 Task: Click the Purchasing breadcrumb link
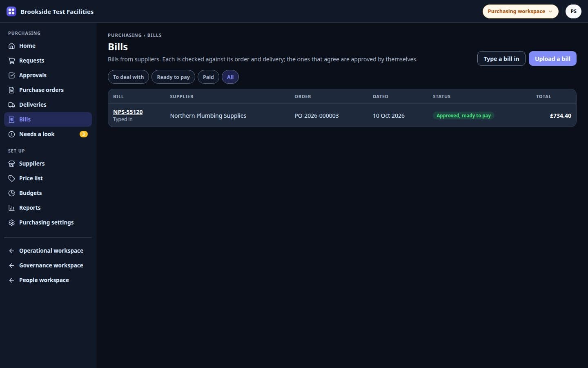coord(125,35)
